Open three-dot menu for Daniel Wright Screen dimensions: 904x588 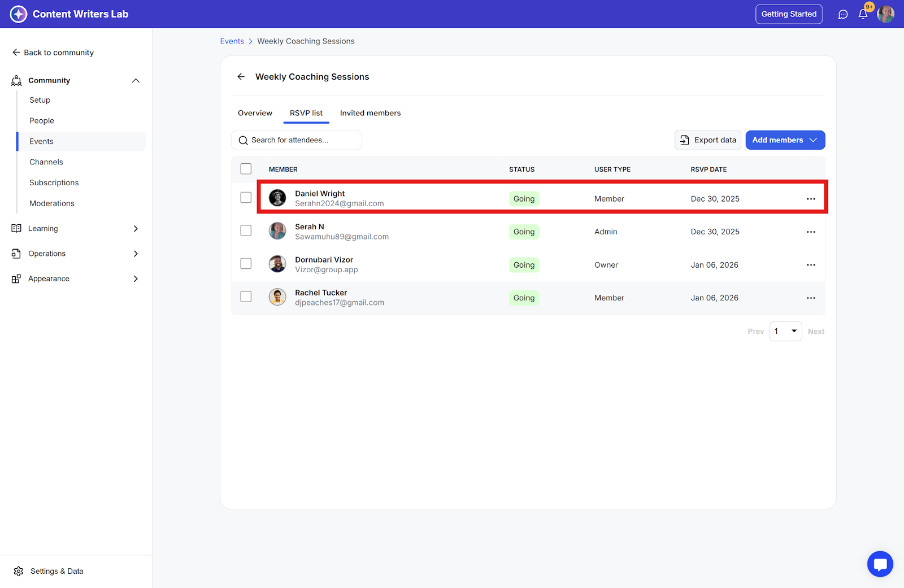tap(811, 199)
